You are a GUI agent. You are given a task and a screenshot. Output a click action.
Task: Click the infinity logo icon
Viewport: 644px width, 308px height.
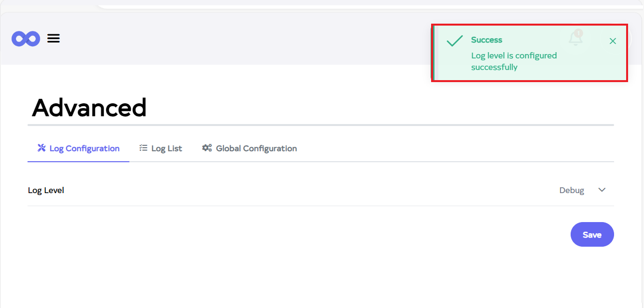tap(26, 39)
